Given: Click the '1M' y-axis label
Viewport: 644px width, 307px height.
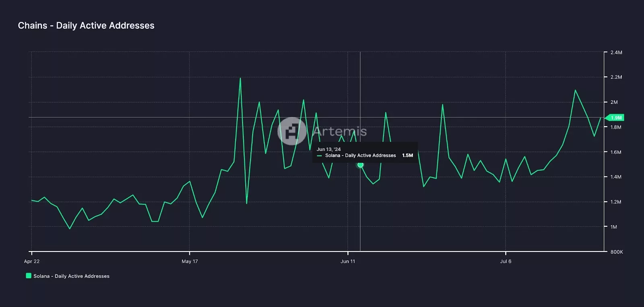Looking at the screenshot, I should 613,227.
